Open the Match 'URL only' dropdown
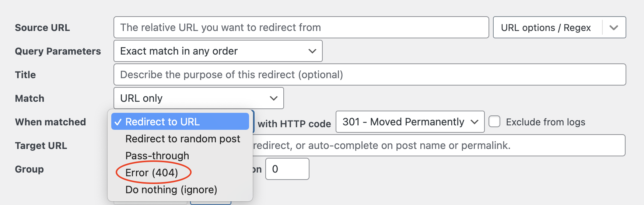Viewport: 644px width, 205px height. coord(199,98)
